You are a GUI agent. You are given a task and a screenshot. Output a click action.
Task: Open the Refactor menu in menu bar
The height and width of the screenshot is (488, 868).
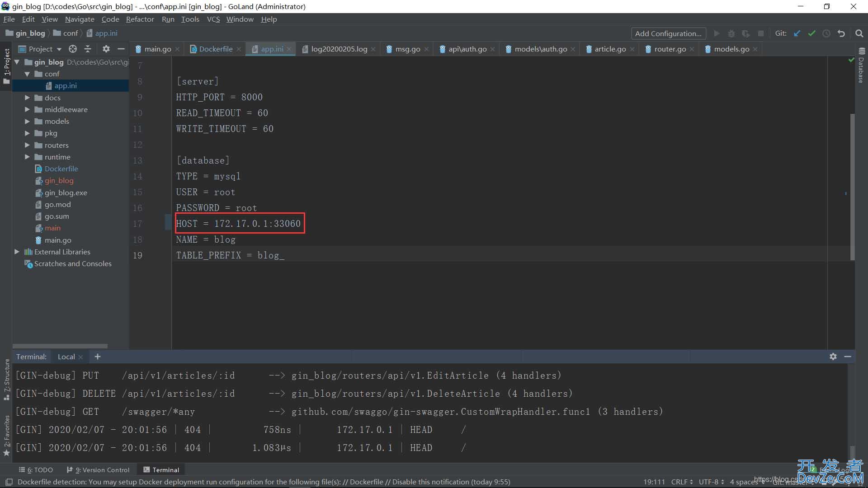tap(140, 19)
